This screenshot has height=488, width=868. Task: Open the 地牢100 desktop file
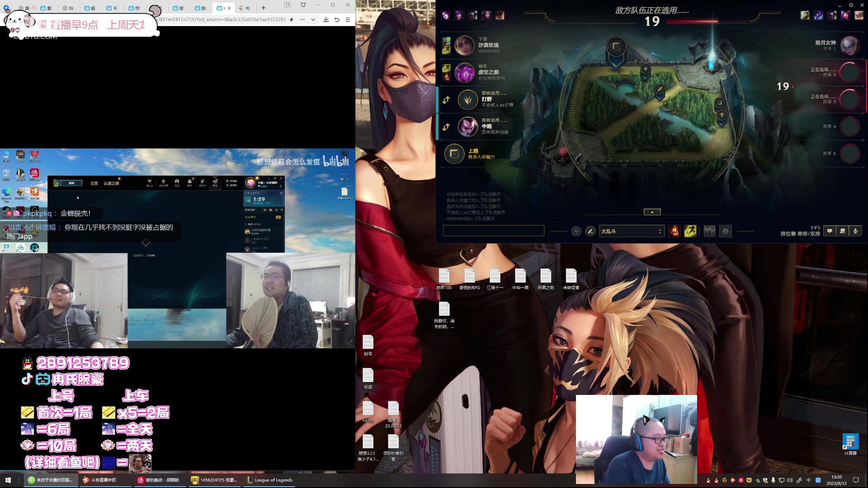point(444,279)
